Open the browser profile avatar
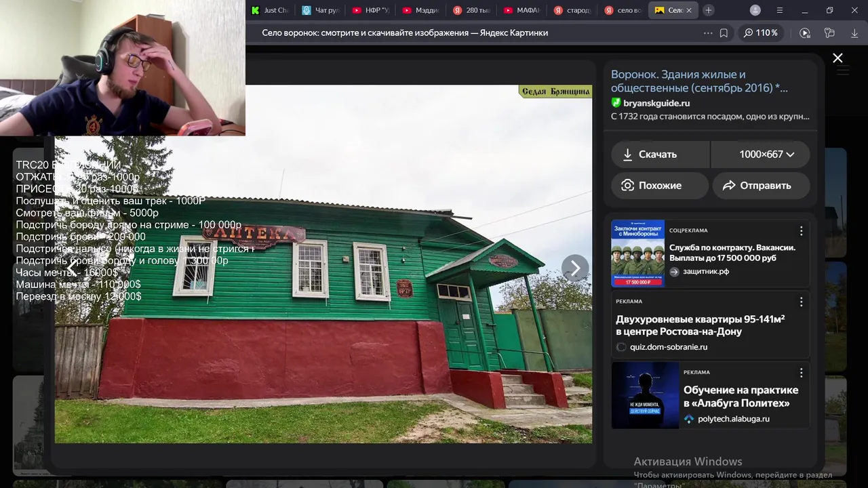This screenshot has width=868, height=488. [x=755, y=10]
